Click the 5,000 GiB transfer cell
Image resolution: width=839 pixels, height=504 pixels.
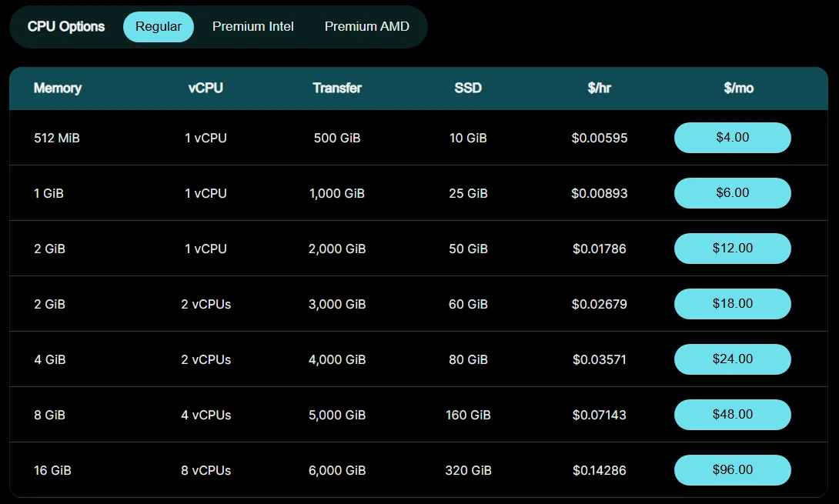pos(337,416)
